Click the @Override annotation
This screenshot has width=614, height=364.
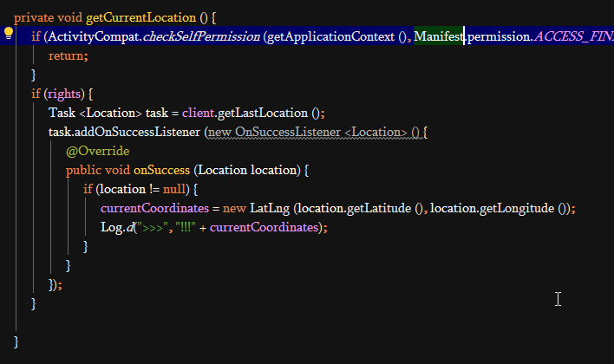[97, 151]
